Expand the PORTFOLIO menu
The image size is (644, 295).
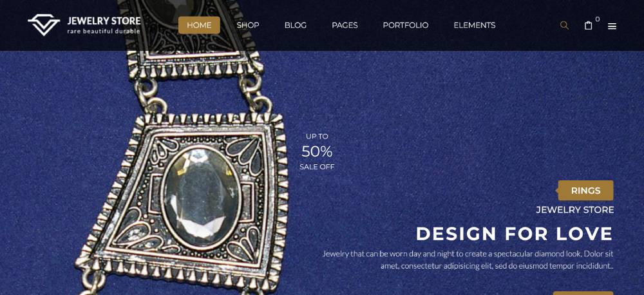tap(405, 25)
